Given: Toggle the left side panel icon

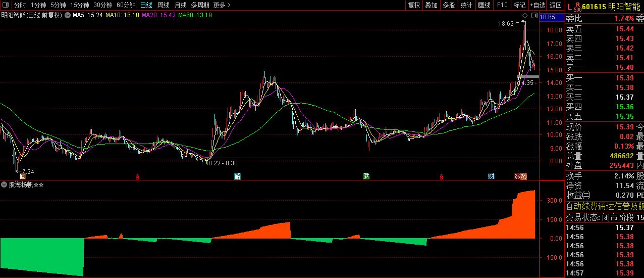Looking at the screenshot, I should click(x=5, y=5).
